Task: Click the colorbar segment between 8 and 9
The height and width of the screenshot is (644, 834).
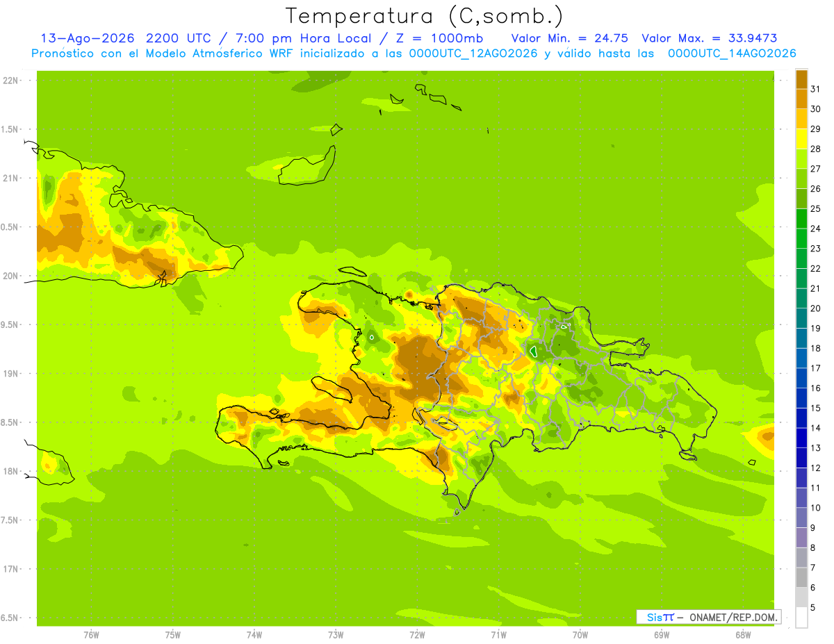Action: [801, 538]
